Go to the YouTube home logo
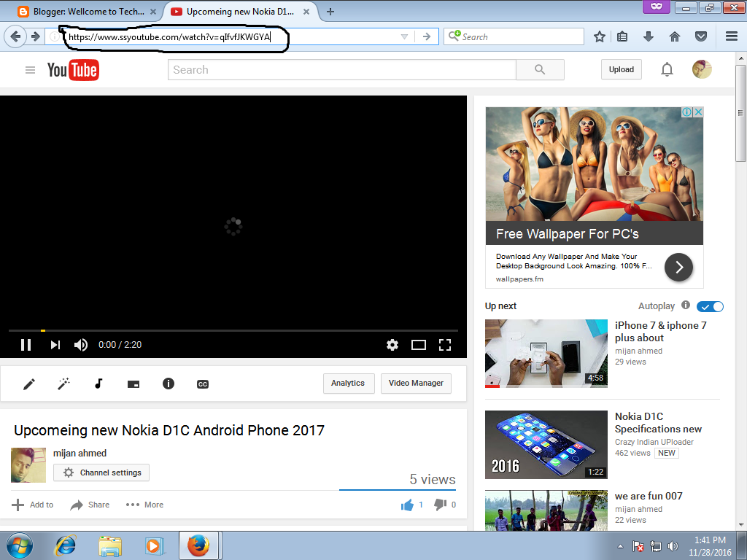Screen dimensions: 747x560 pyautogui.click(x=73, y=70)
